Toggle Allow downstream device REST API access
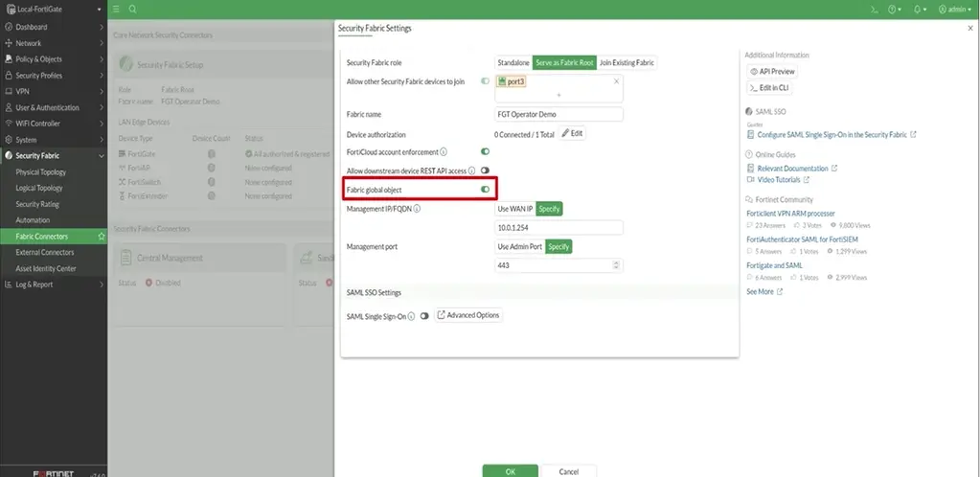Screen dimensions: 980x477 click(485, 170)
